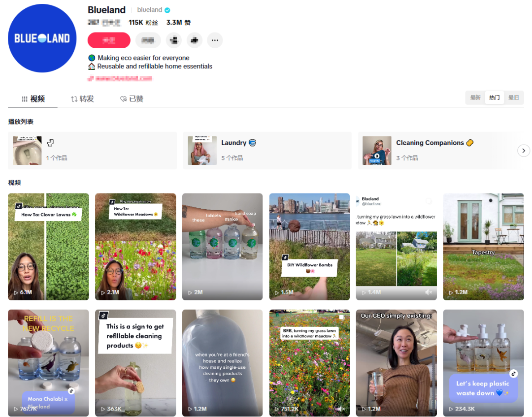Play the Our CEO simply existing video
This screenshot has height=417, width=532.
point(396,363)
